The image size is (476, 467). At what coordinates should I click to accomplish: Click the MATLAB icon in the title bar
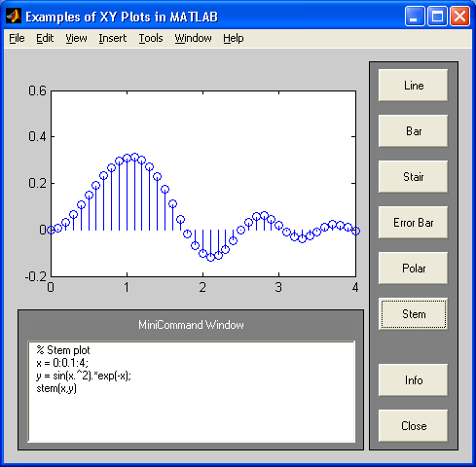tap(14, 17)
